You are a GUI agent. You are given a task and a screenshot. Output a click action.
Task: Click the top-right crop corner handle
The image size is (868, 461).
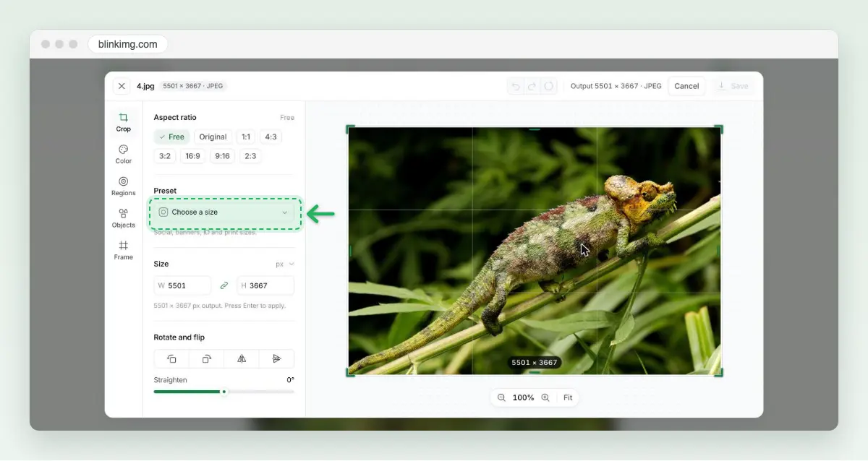point(718,129)
